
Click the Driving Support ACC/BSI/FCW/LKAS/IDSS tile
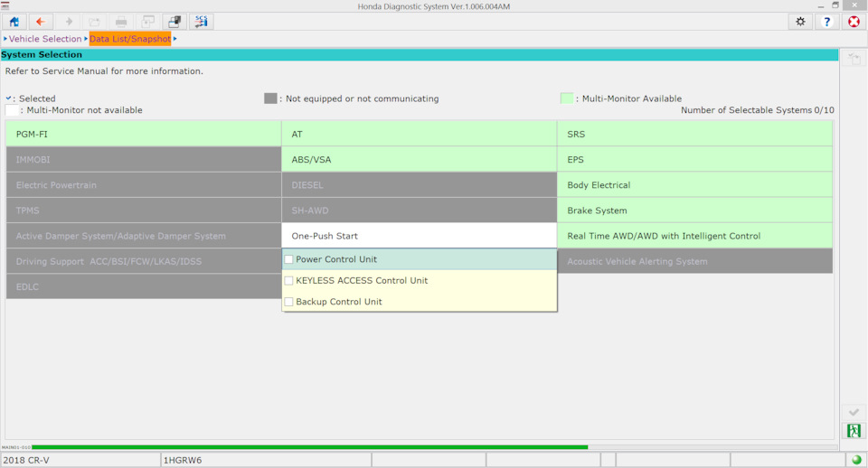[x=144, y=261]
